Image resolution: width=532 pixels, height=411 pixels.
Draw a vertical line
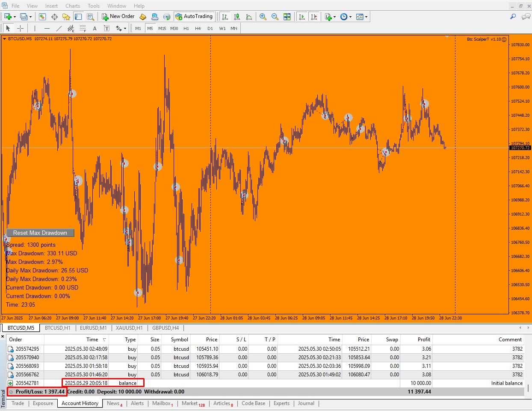point(35,28)
